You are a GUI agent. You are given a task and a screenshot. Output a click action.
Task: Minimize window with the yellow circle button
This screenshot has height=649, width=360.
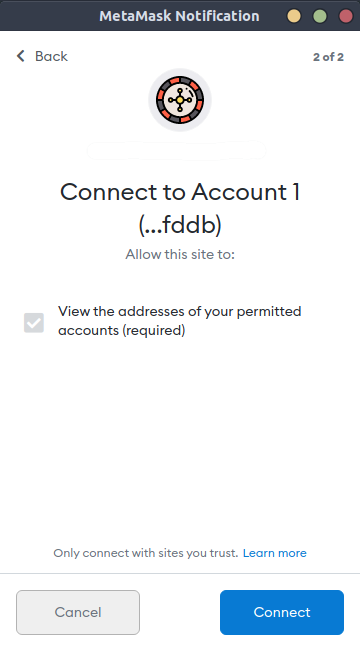coord(294,16)
